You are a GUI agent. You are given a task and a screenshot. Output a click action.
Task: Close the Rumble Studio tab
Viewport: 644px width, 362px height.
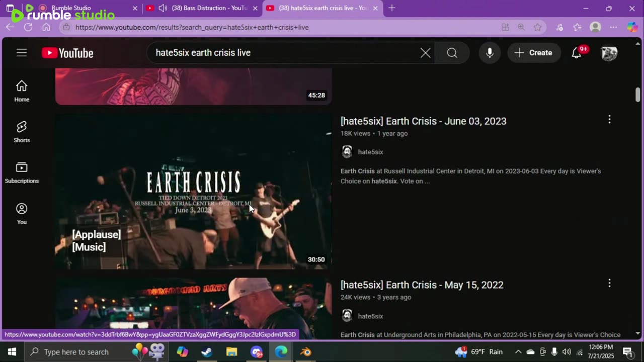click(135, 8)
